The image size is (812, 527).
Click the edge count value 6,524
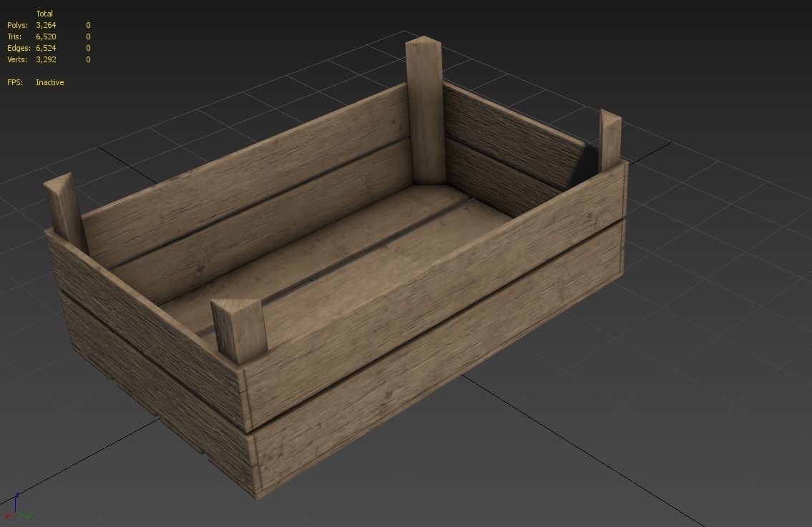(x=46, y=48)
